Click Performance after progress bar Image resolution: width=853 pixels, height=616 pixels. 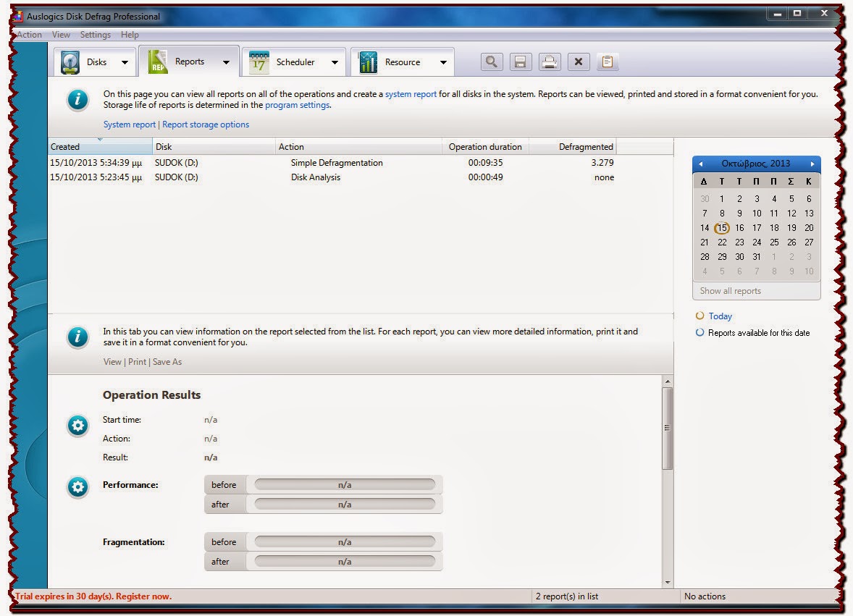[345, 505]
